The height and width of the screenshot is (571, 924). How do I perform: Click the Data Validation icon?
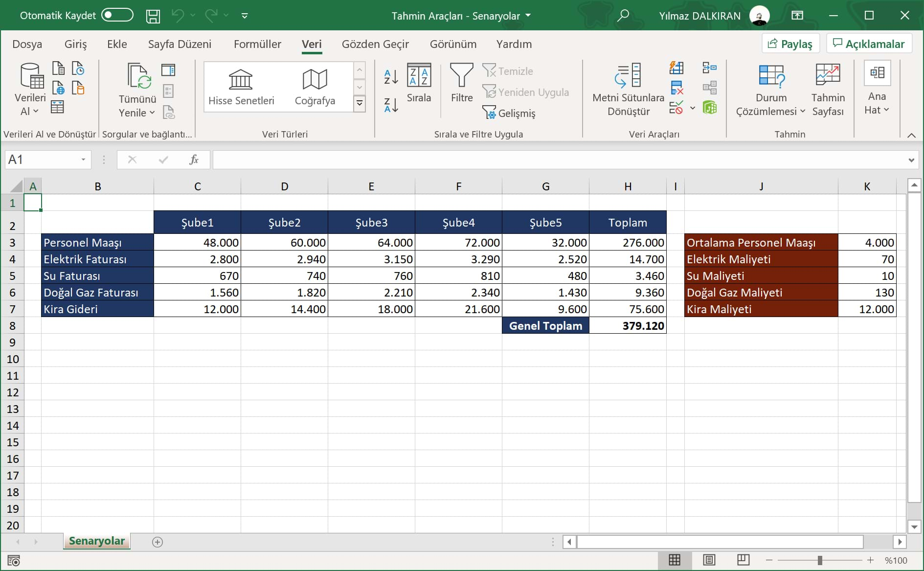676,108
